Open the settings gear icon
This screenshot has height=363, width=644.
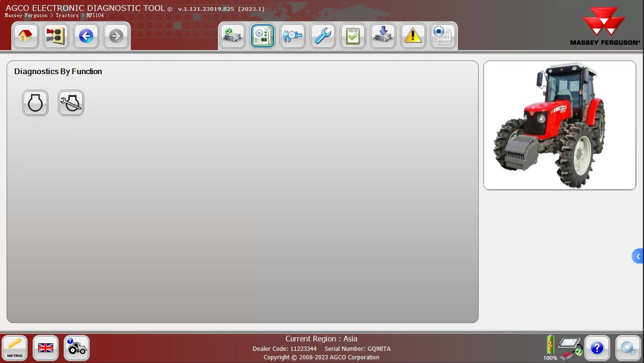(x=628, y=348)
